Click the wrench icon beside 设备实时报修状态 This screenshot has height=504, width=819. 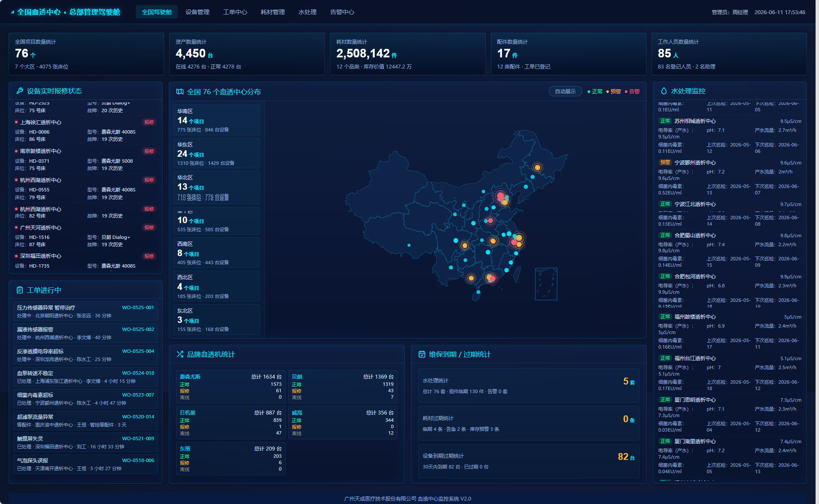(x=20, y=91)
